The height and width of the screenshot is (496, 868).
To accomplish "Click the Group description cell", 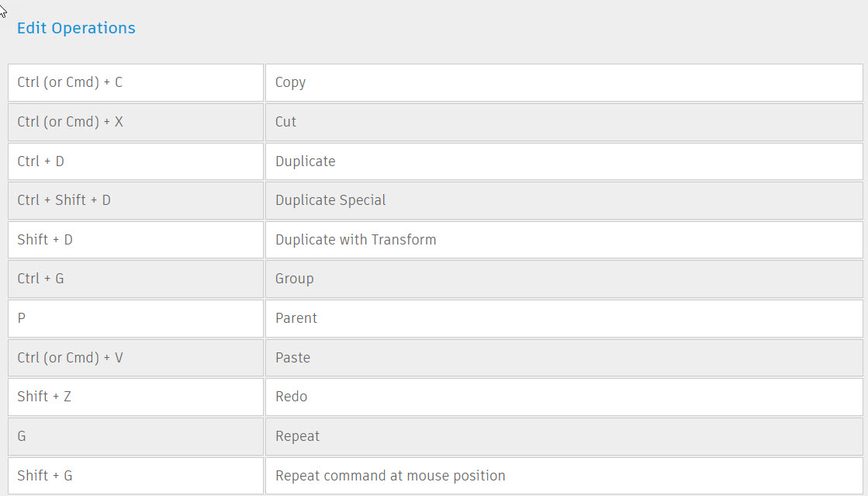I will [x=564, y=279].
